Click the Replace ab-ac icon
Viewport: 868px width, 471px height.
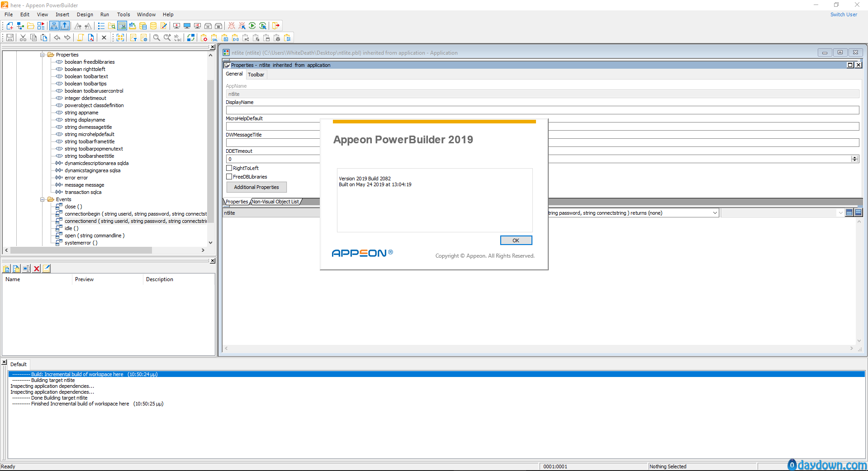pos(178,38)
